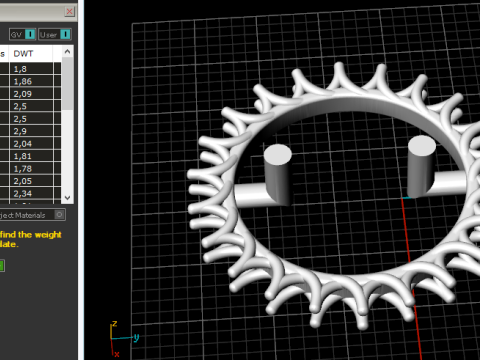Select the DWT cell 2,9
480x360 pixels.
coord(31,131)
